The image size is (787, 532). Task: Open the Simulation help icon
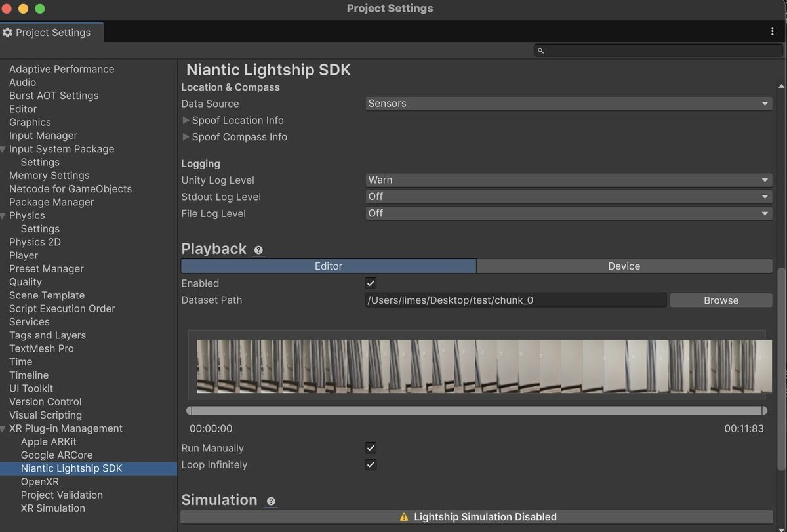[271, 501]
